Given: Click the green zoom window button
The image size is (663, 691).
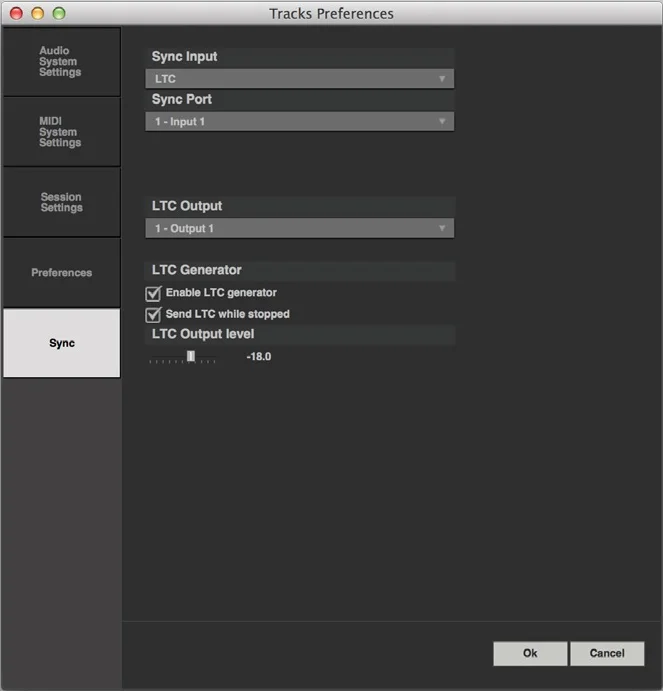Looking at the screenshot, I should [x=59, y=14].
